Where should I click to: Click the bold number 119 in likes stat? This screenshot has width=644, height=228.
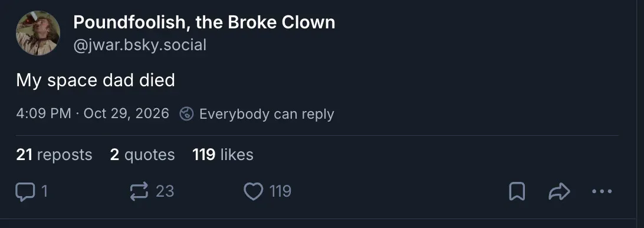tap(203, 155)
